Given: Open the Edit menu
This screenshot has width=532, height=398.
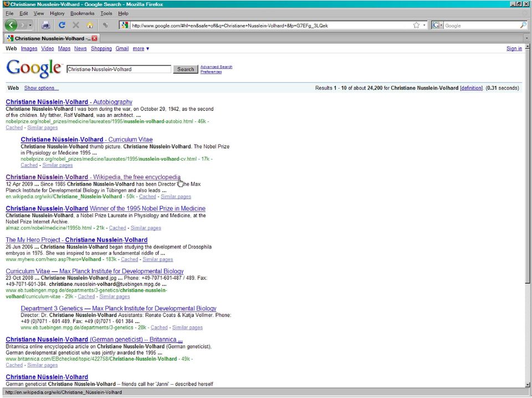Looking at the screenshot, I should click(x=23, y=13).
